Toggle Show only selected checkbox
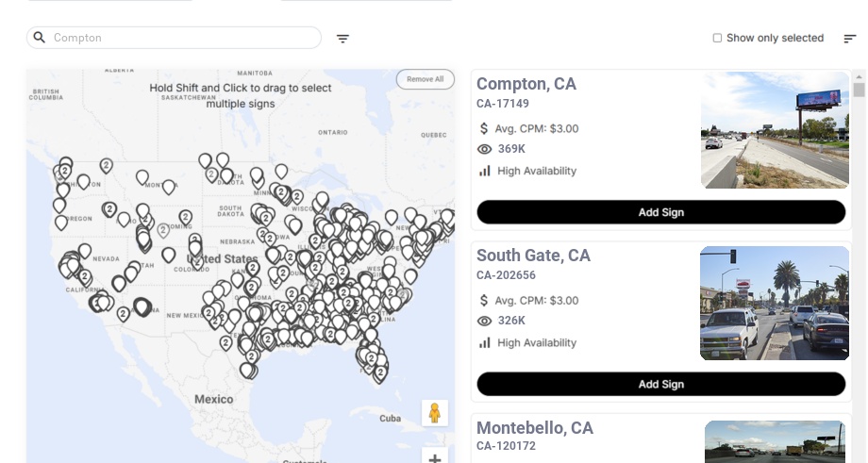This screenshot has height=463, width=868. click(x=717, y=39)
